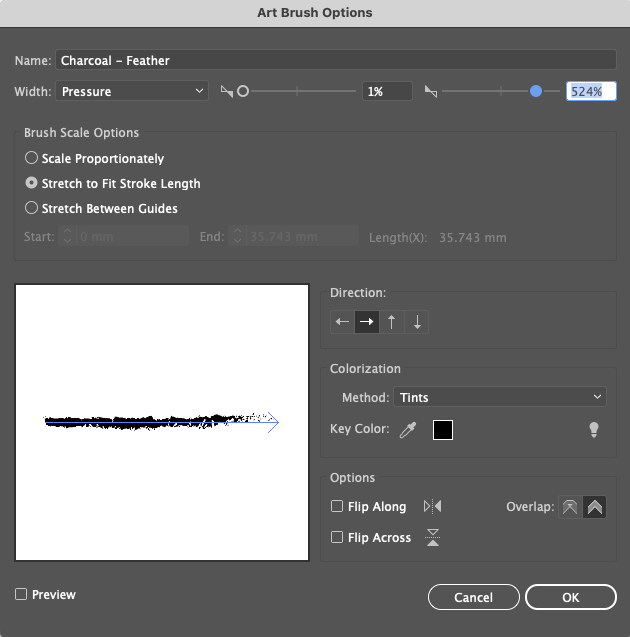Click the Start guide value field

coord(133,236)
